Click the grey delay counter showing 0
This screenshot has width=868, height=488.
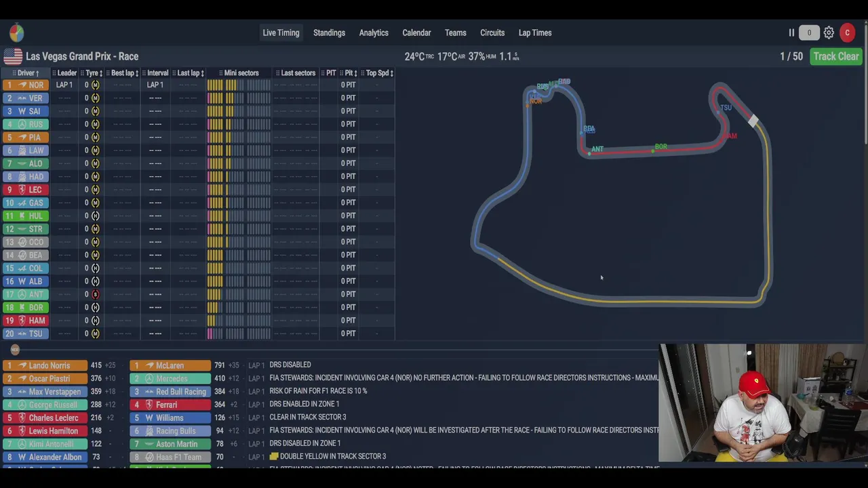tap(809, 33)
